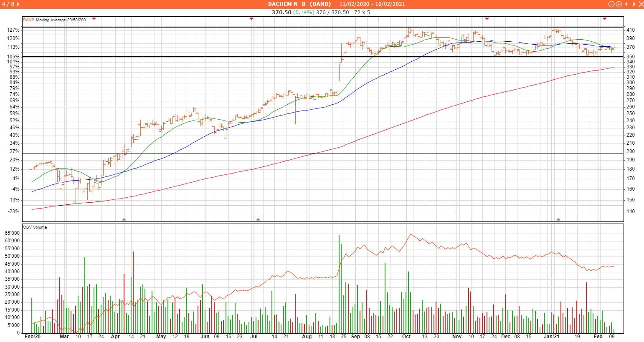644x342 pixels.
Task: Click green buy marker in early July
Action: pos(258,219)
